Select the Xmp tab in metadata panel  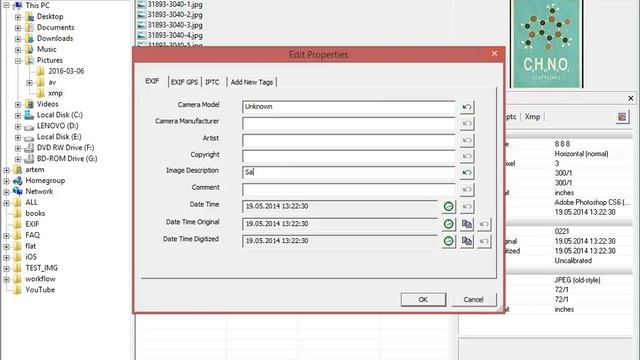coord(532,117)
